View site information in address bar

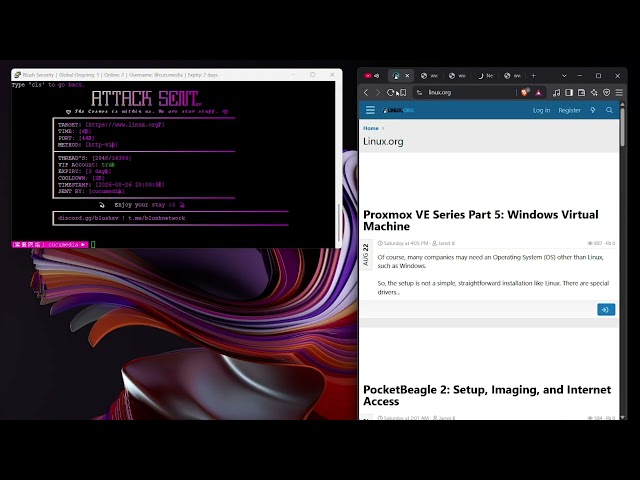pos(419,93)
